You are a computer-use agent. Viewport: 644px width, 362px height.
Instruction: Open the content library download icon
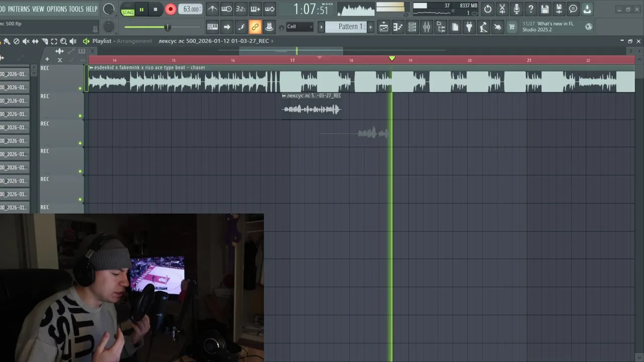(587, 9)
